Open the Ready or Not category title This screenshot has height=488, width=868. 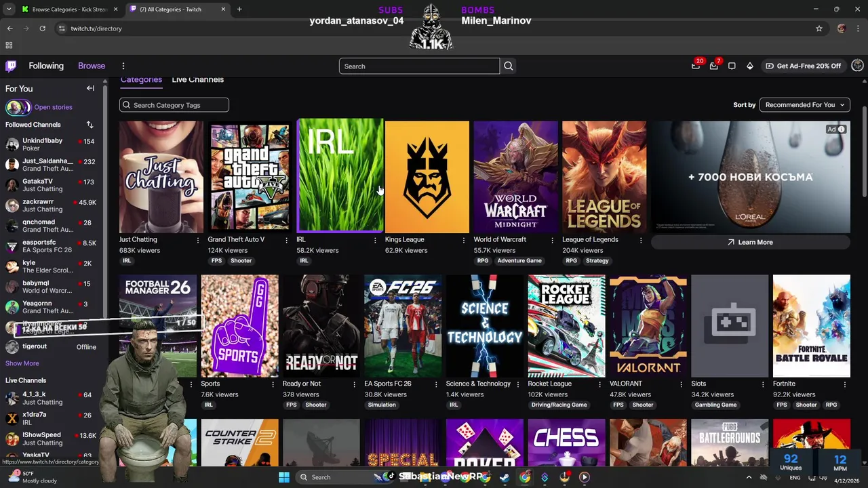[x=302, y=384]
